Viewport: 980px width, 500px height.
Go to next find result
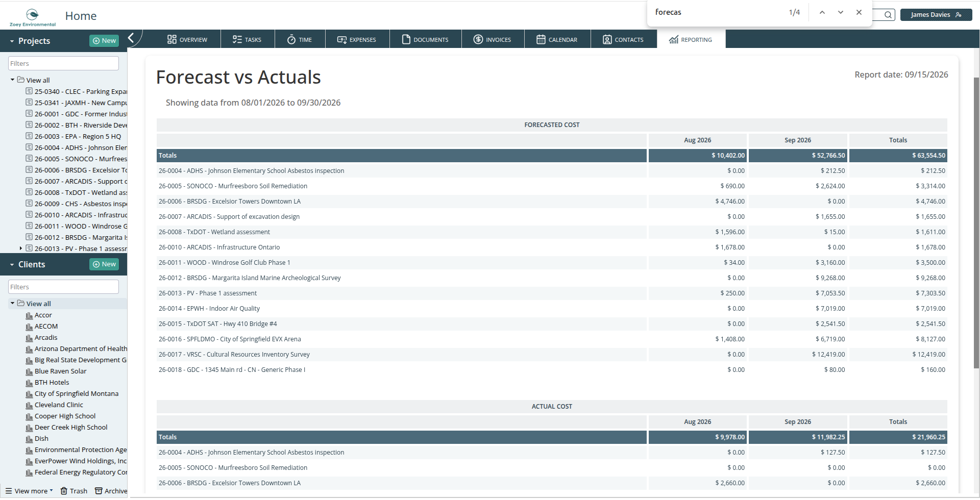coord(840,12)
